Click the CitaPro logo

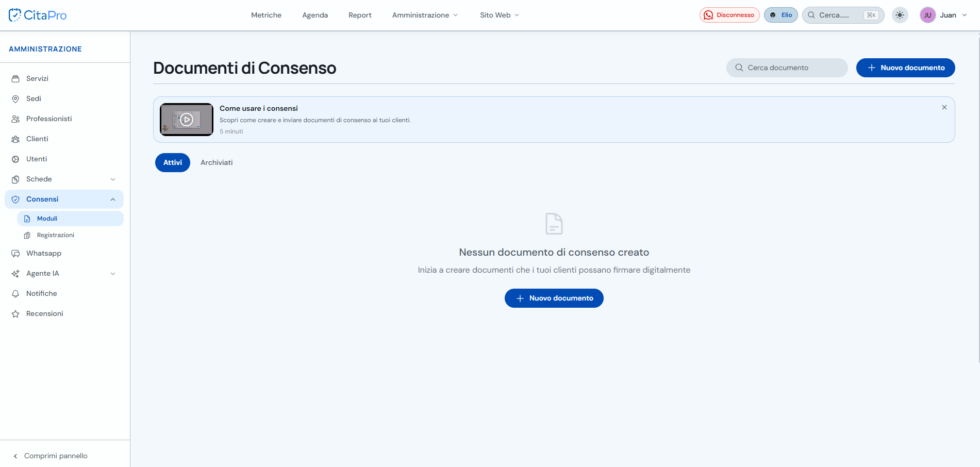(x=38, y=15)
